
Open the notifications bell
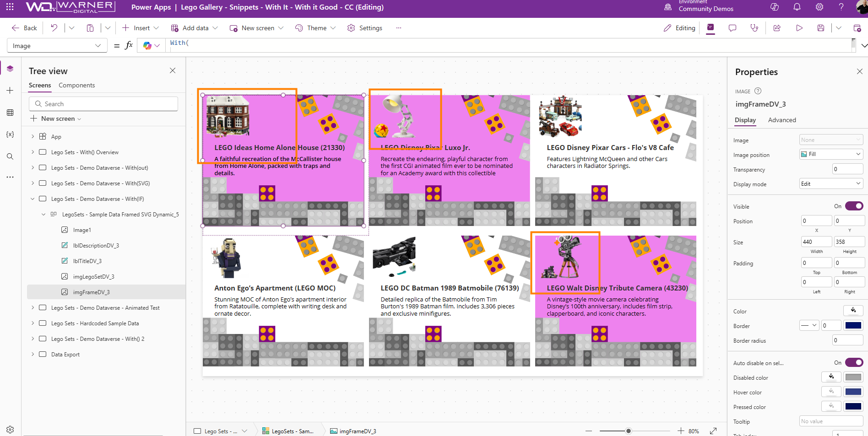(x=797, y=7)
